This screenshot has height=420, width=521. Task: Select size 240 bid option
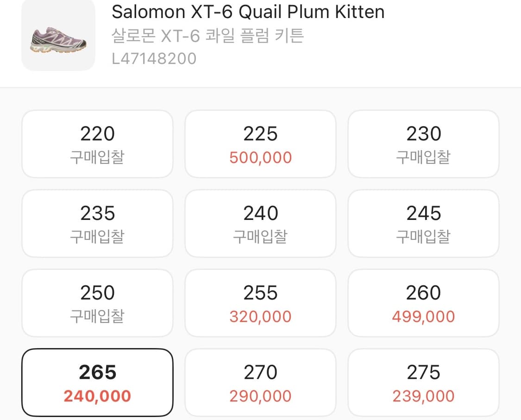pos(260,224)
